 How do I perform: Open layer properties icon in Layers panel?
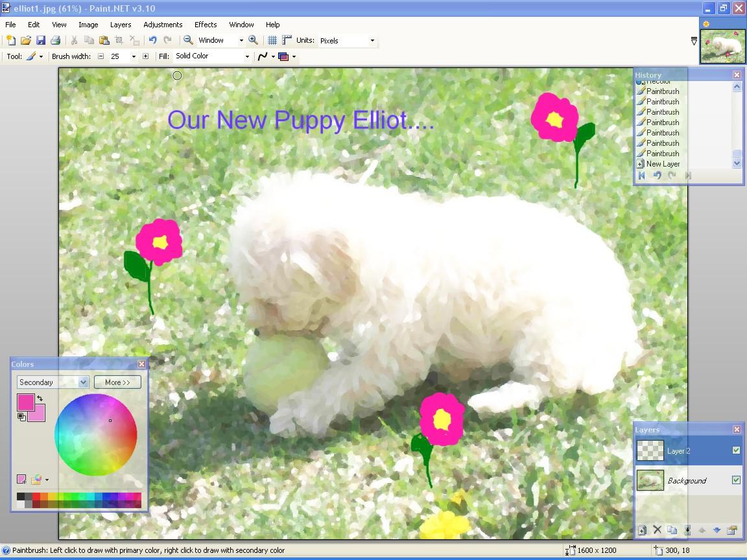tap(732, 530)
